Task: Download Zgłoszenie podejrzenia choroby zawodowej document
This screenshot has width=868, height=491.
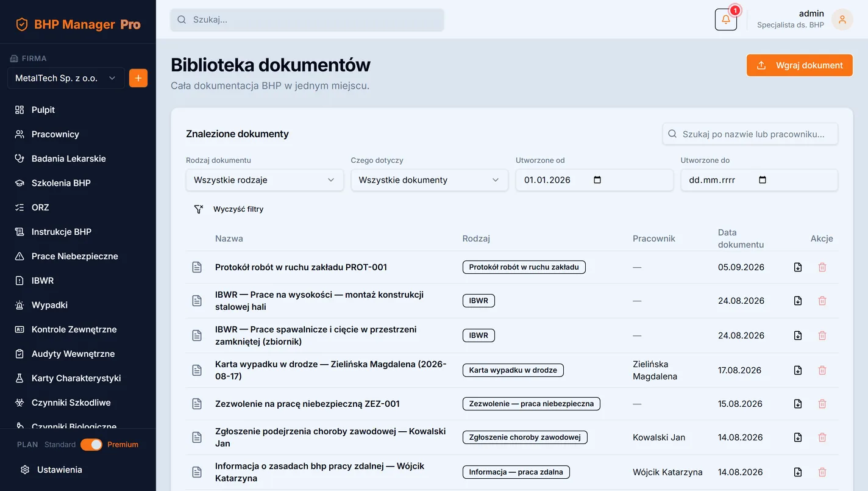Action: (x=798, y=437)
